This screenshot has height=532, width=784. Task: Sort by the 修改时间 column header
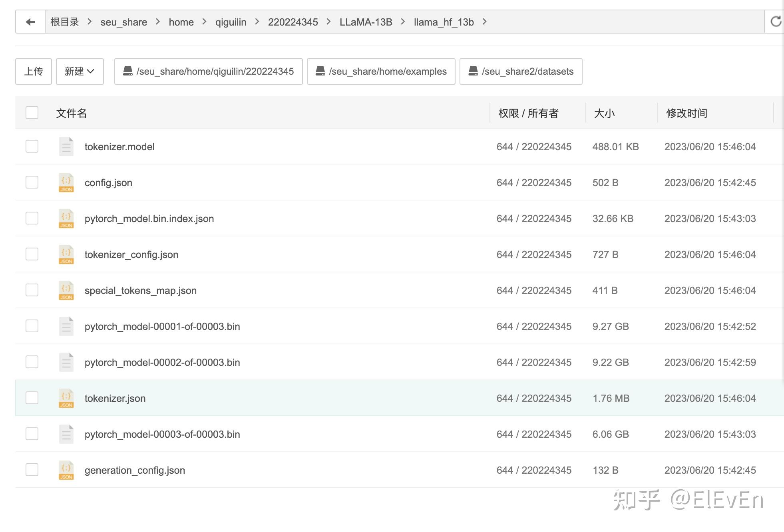pos(686,113)
